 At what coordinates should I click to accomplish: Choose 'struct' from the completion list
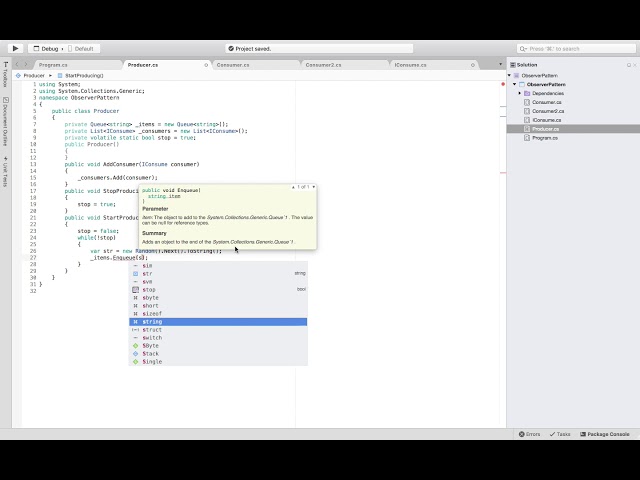[x=218, y=330]
